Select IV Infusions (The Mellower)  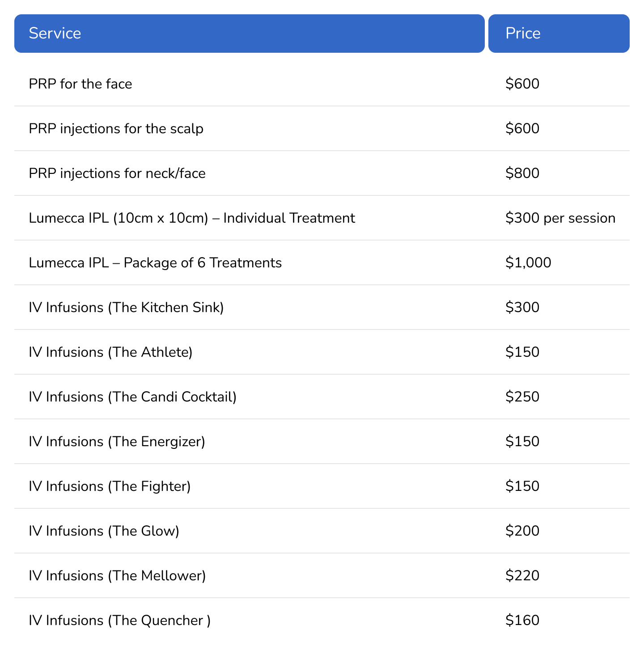tap(322, 576)
